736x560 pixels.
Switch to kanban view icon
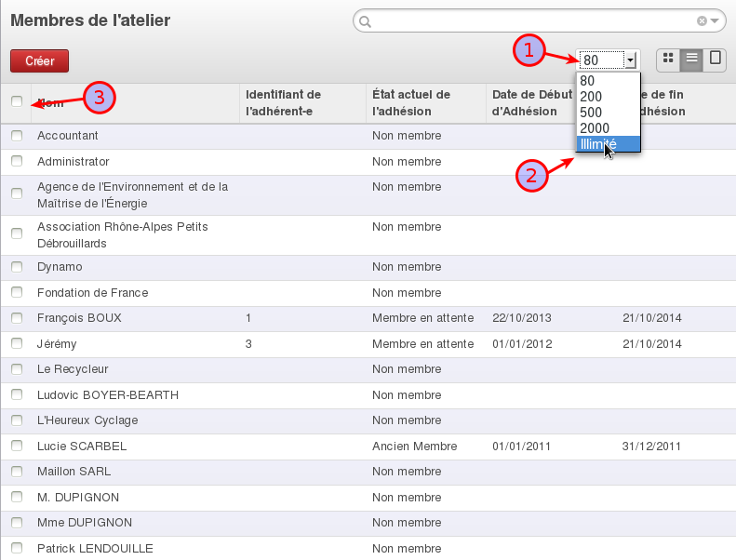668,60
